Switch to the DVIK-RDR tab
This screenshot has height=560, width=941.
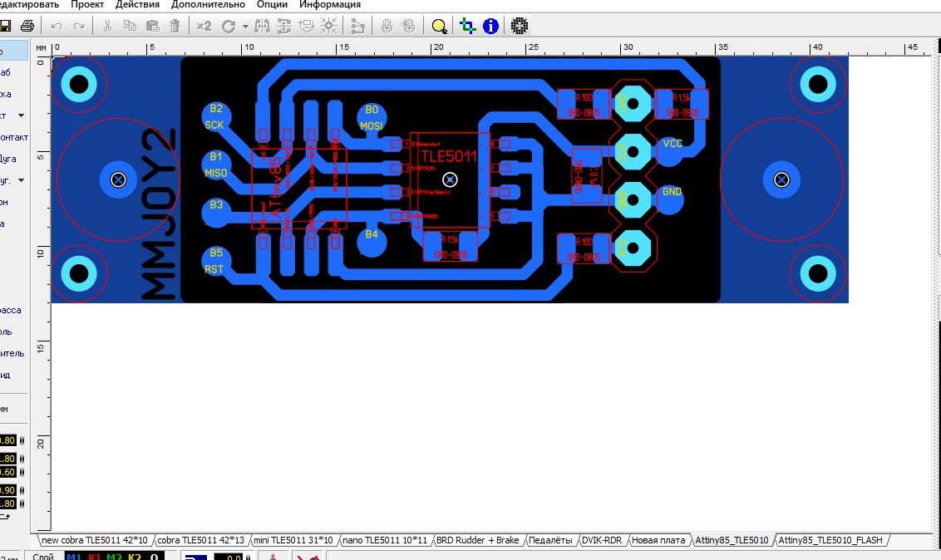pyautogui.click(x=602, y=540)
